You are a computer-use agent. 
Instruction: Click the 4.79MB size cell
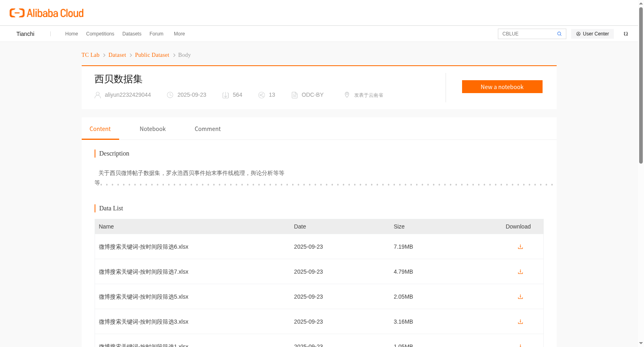[x=403, y=272]
